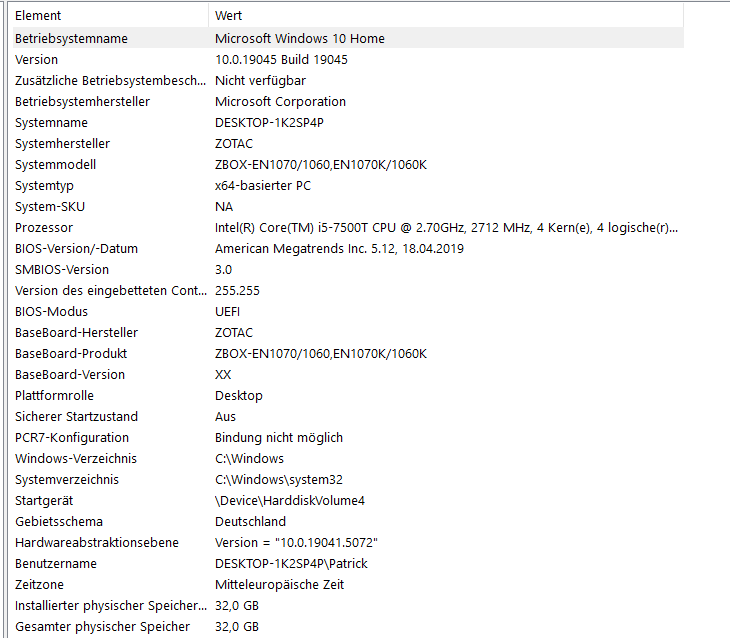Select value Microsoft Corporation

pyautogui.click(x=280, y=102)
